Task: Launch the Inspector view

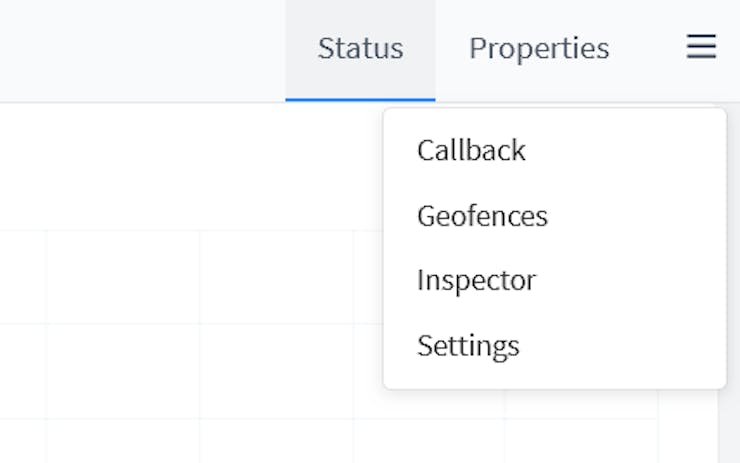Action: coord(476,280)
